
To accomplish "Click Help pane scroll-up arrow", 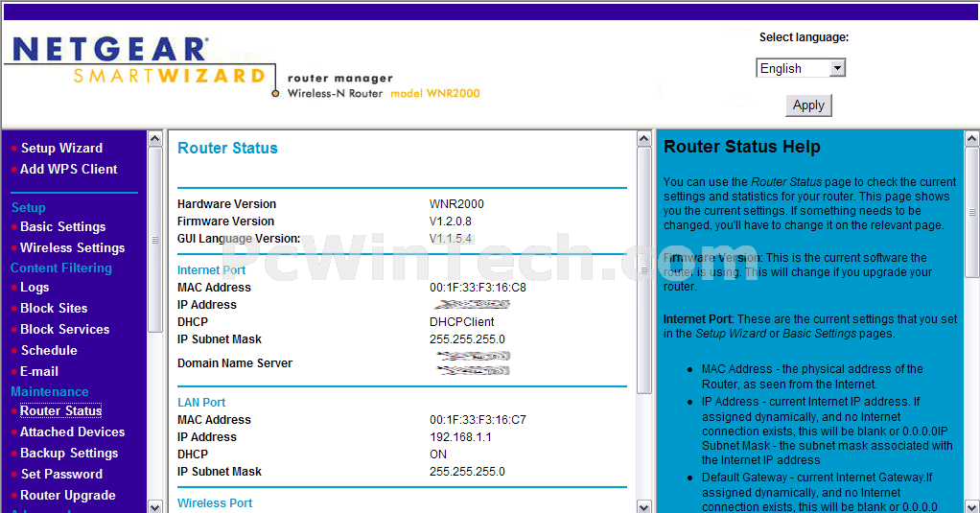I will [x=972, y=139].
